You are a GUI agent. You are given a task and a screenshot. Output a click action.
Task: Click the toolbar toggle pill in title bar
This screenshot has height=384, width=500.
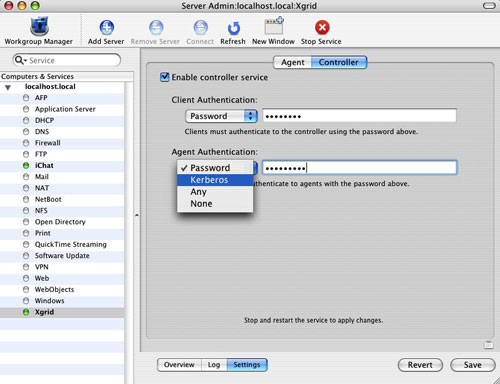pos(489,6)
